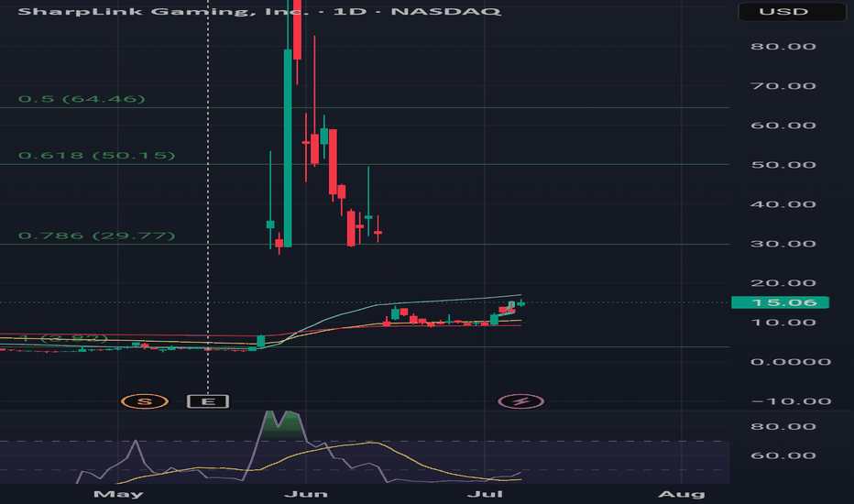Viewport: 854px width, 504px height.
Task: Click the 10.00 price axis label
Action: 783,323
